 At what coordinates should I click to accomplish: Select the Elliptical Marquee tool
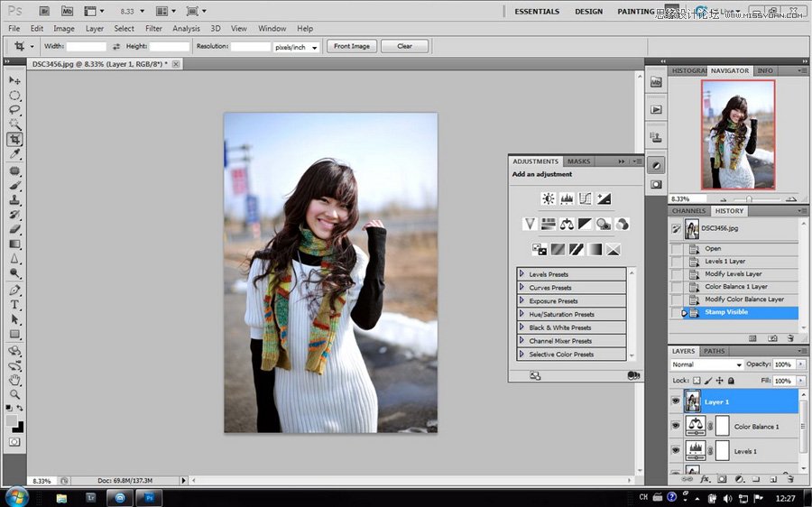(x=14, y=96)
